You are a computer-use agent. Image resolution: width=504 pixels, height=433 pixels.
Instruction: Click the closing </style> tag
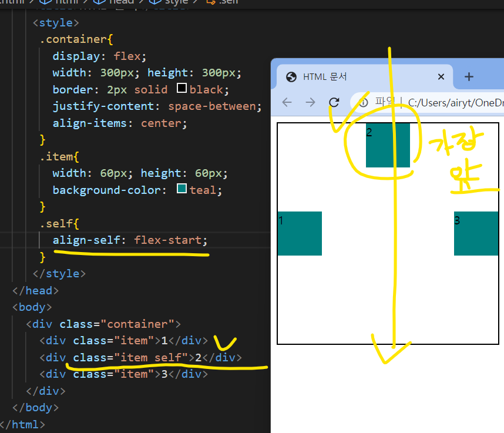coord(59,274)
